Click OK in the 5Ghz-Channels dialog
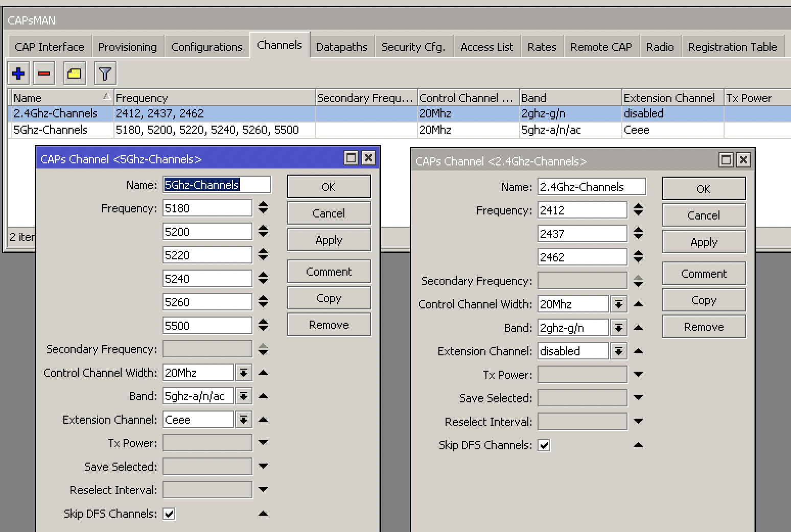This screenshot has width=791, height=532. point(329,186)
